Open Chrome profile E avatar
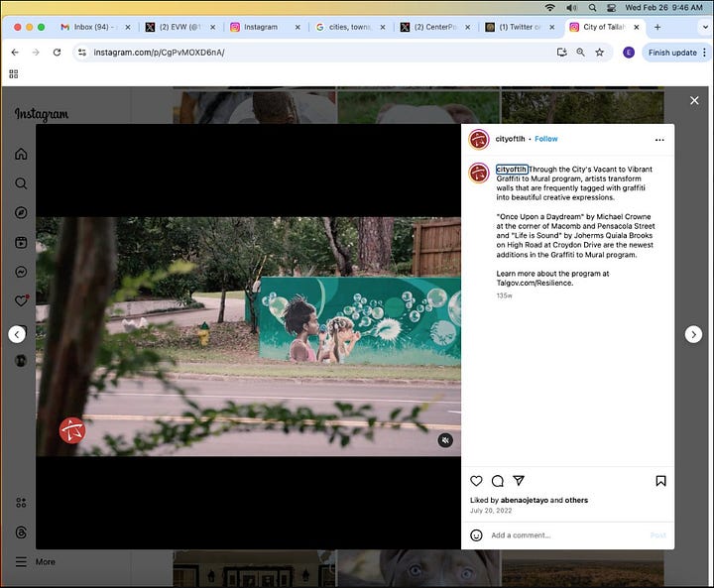Viewport: 714px width, 588px height. coord(629,53)
